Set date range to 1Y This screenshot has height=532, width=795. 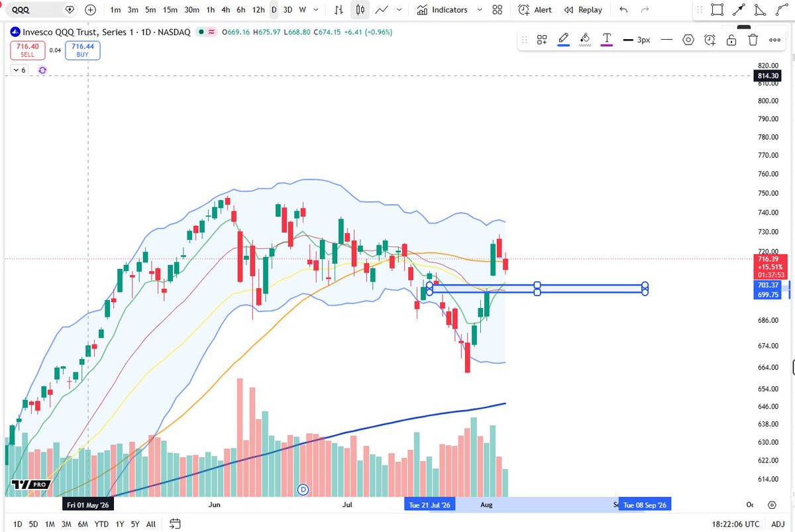[119, 524]
